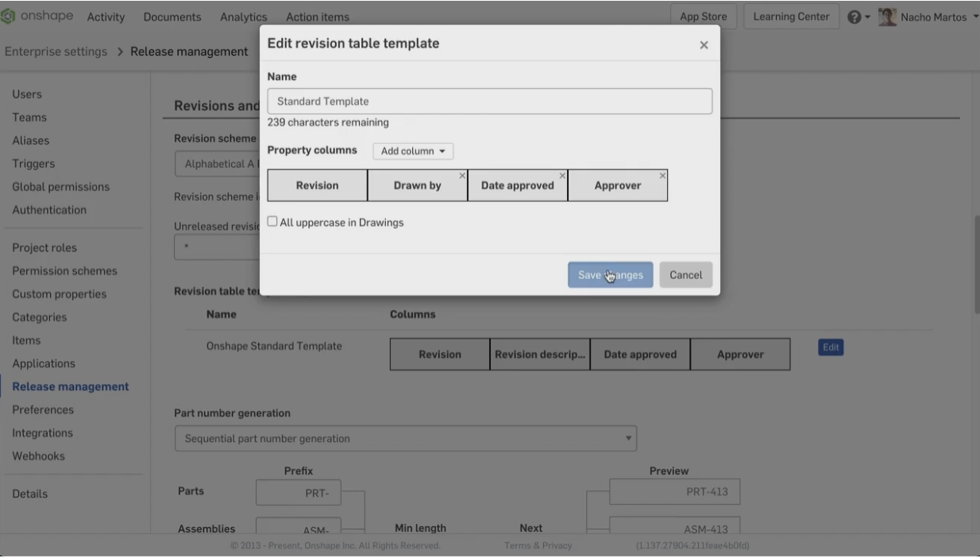Screen dimensions: 980x558
Task: Click Save changes button
Action: pyautogui.click(x=610, y=275)
